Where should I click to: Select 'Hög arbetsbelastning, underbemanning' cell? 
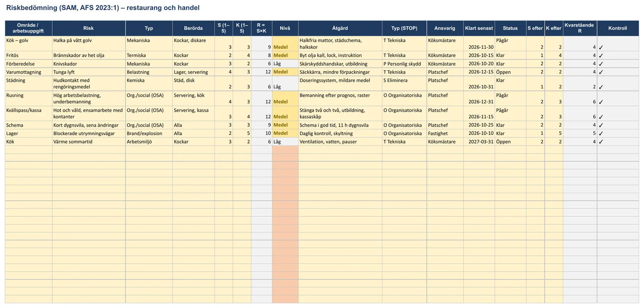[89, 98]
